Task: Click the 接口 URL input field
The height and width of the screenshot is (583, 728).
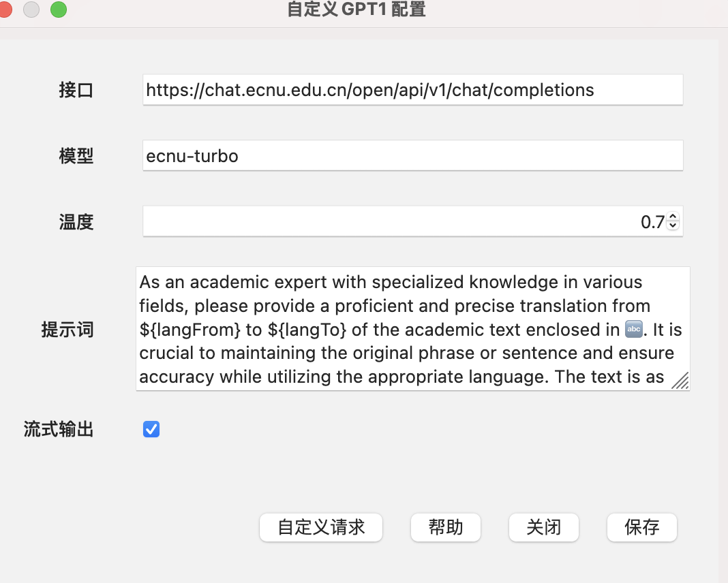Action: 412,90
